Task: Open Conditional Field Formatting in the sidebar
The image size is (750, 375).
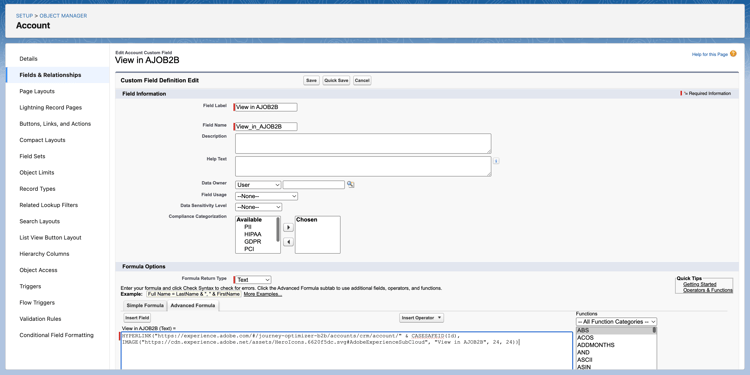Action: pos(56,335)
